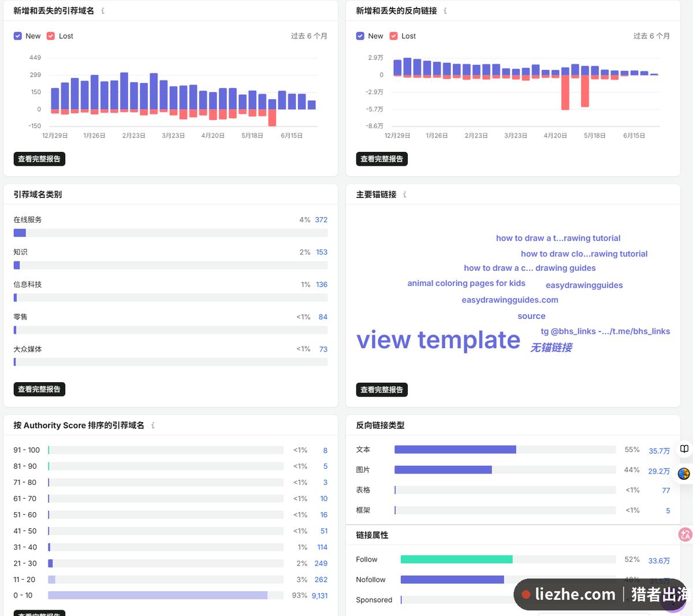Click 73 count for 大众媒体
Screen dimensions: 693x616
pos(323,349)
